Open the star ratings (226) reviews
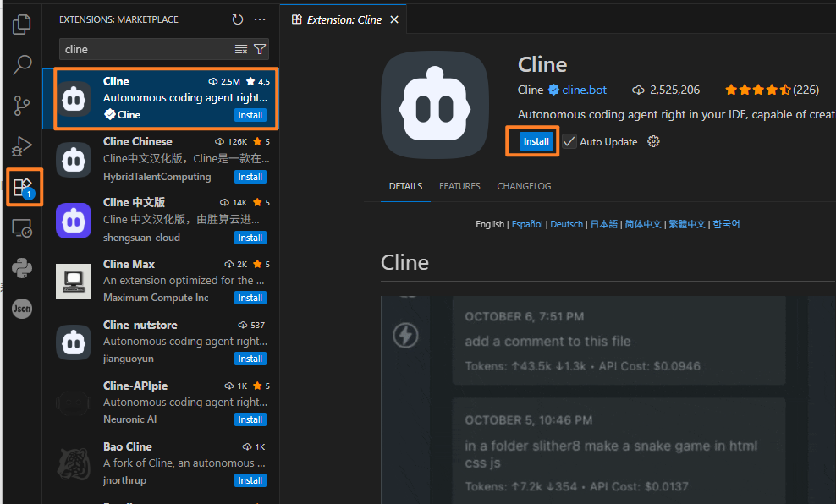The height and width of the screenshot is (504, 836). tap(772, 90)
